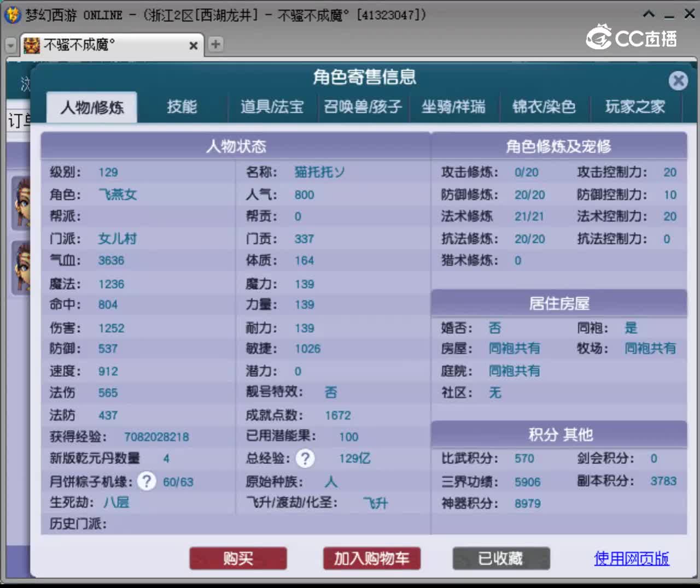
Task: Click the game logo icon in the title bar
Action: (12, 15)
